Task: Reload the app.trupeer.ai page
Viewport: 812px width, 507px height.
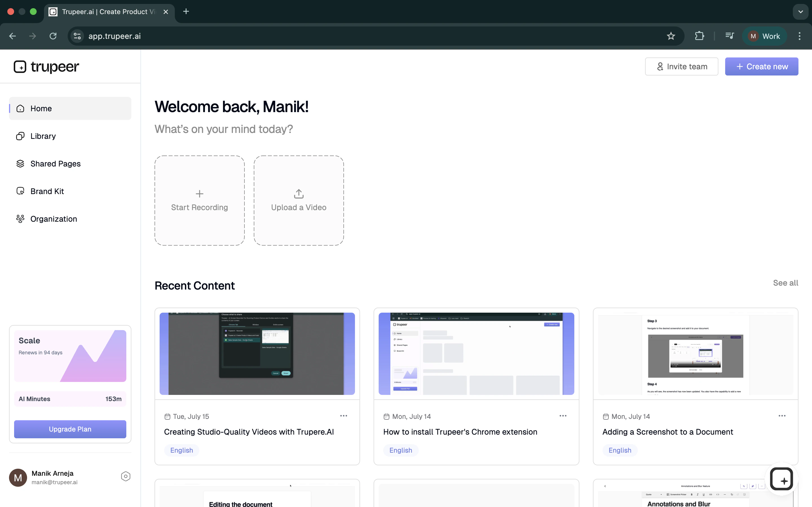Action: 53,36
